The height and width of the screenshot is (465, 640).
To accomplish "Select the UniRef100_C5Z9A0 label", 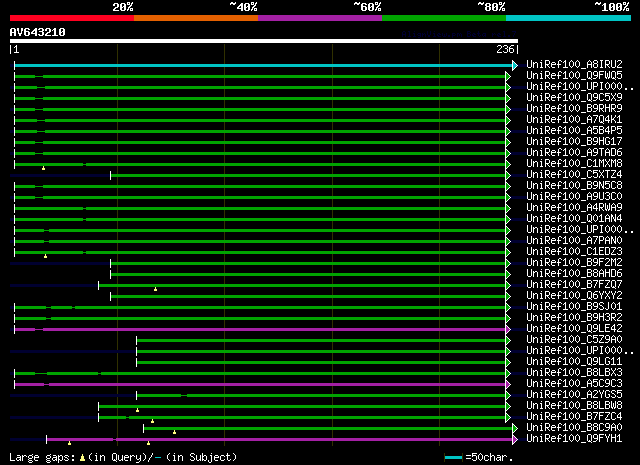I will coord(574,339).
